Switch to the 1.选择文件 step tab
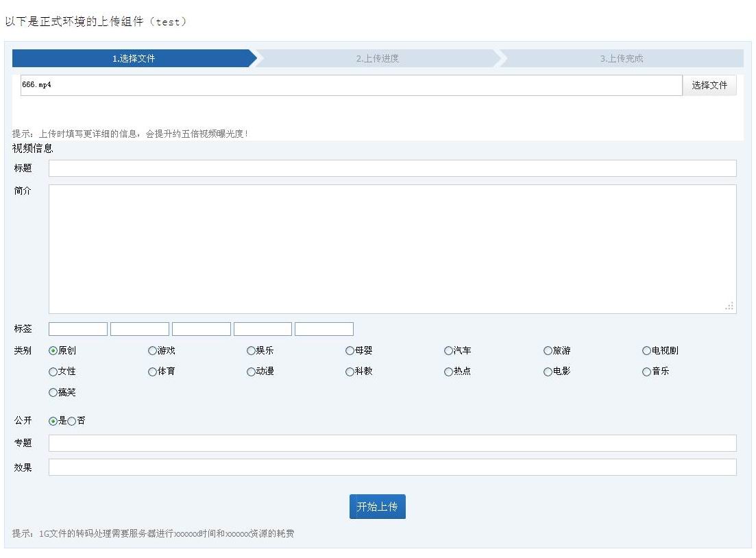 tap(134, 59)
